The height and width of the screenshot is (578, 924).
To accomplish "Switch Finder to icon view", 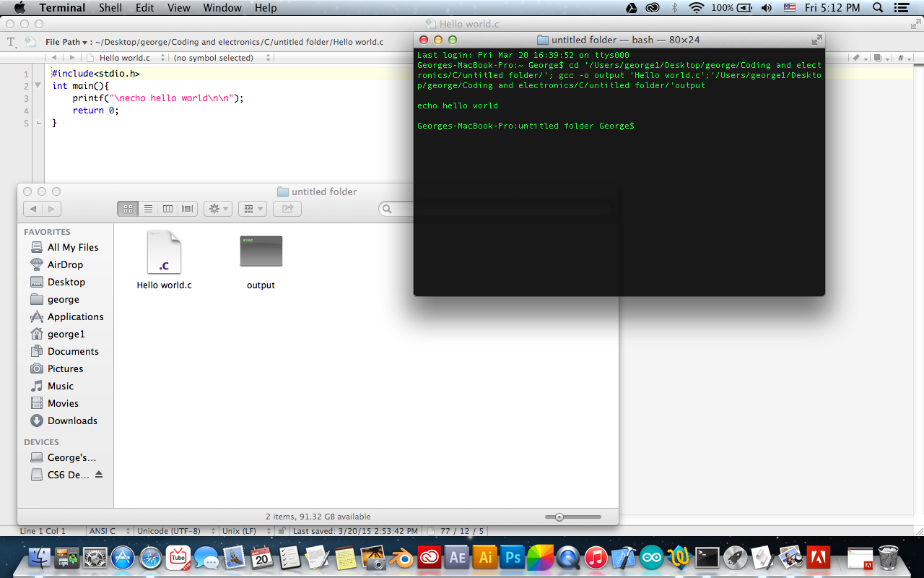I will 128,209.
